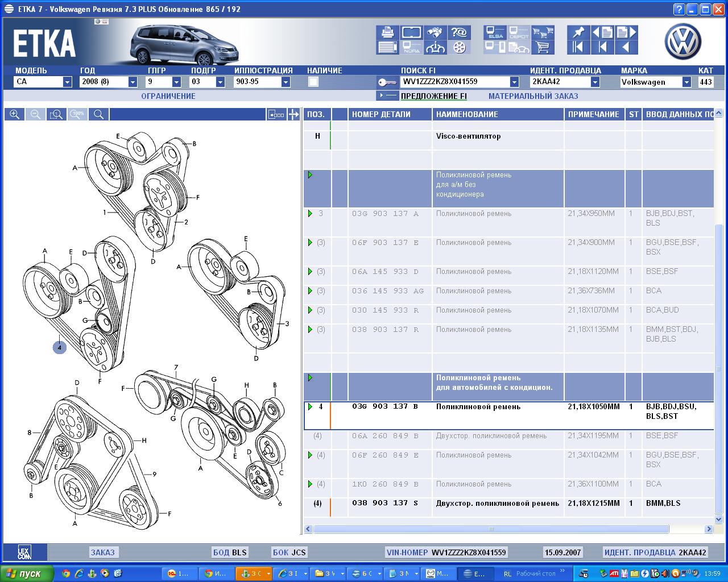Open the ELSA link icon
Image resolution: width=728 pixels, height=582 pixels.
495,32
